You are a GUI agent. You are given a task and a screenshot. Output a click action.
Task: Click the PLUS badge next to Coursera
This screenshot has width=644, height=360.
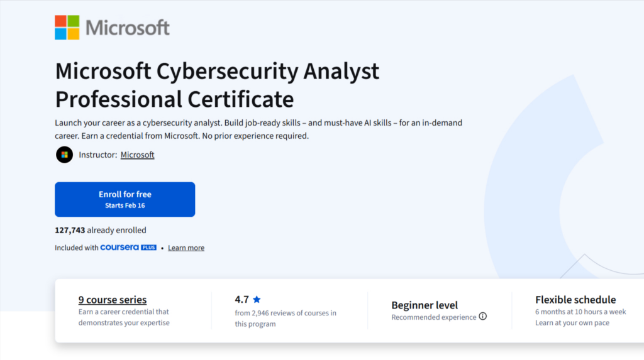(149, 248)
